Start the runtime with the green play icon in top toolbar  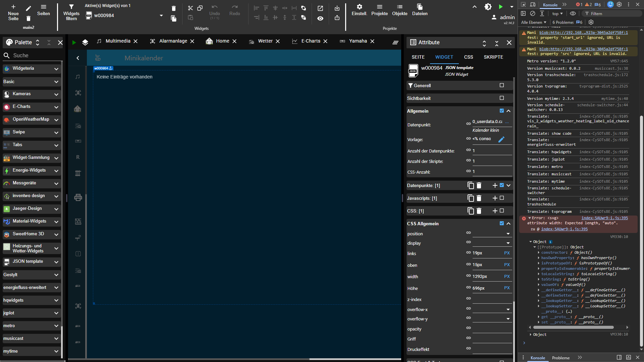pyautogui.click(x=501, y=7)
